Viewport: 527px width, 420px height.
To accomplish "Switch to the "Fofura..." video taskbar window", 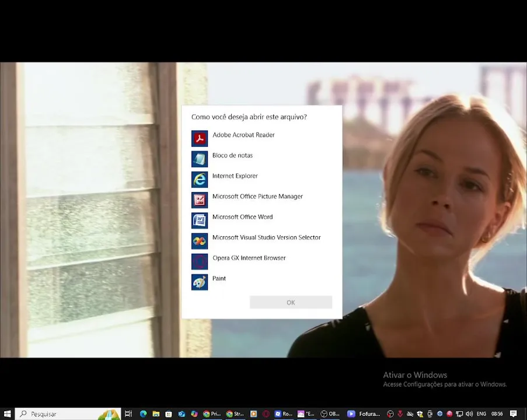I will [364, 414].
